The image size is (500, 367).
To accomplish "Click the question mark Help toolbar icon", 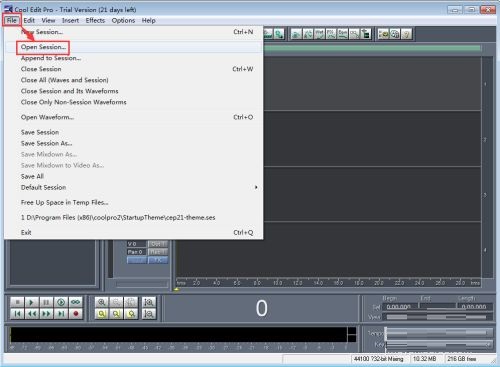I will 406,34.
